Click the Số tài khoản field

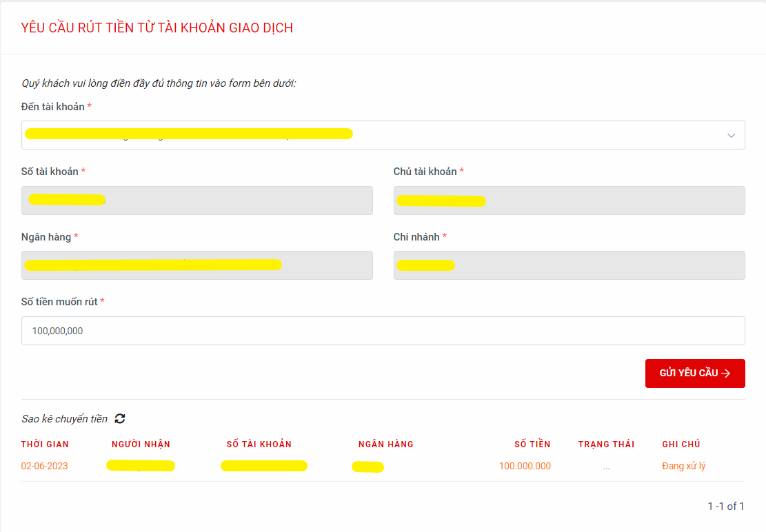(x=196, y=201)
